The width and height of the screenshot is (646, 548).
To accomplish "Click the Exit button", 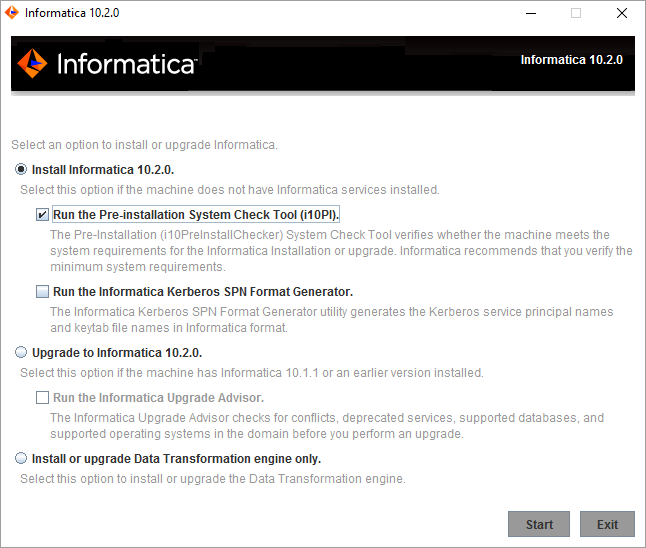I will point(607,524).
